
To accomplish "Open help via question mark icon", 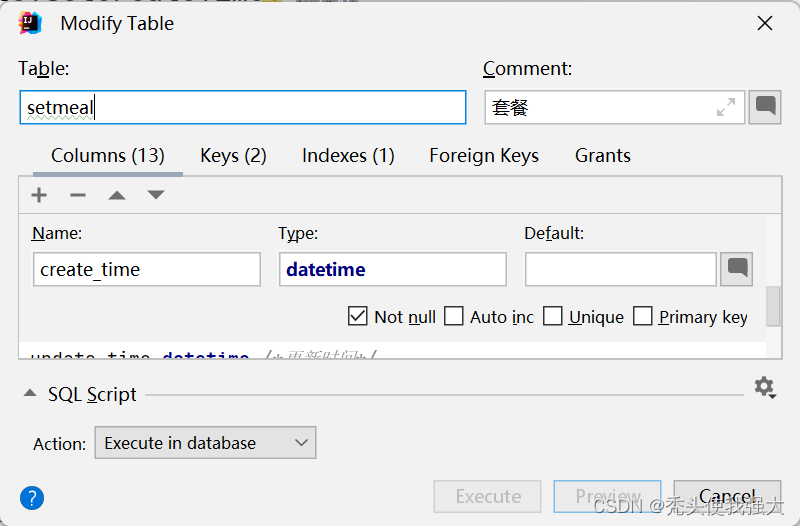I will tap(32, 498).
